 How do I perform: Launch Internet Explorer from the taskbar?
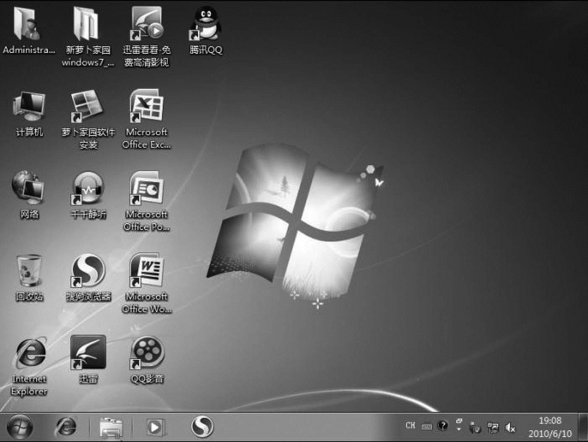(x=66, y=427)
